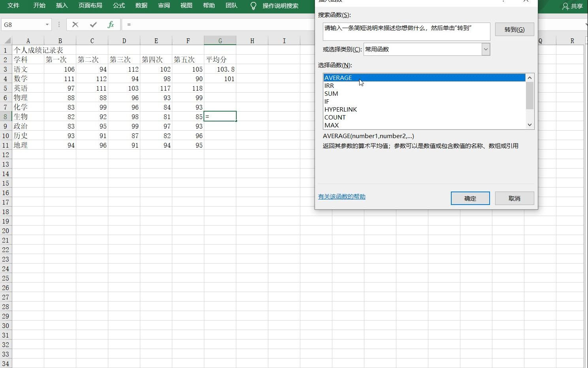
Task: Click the 转到 button in the dialog
Action: point(514,29)
